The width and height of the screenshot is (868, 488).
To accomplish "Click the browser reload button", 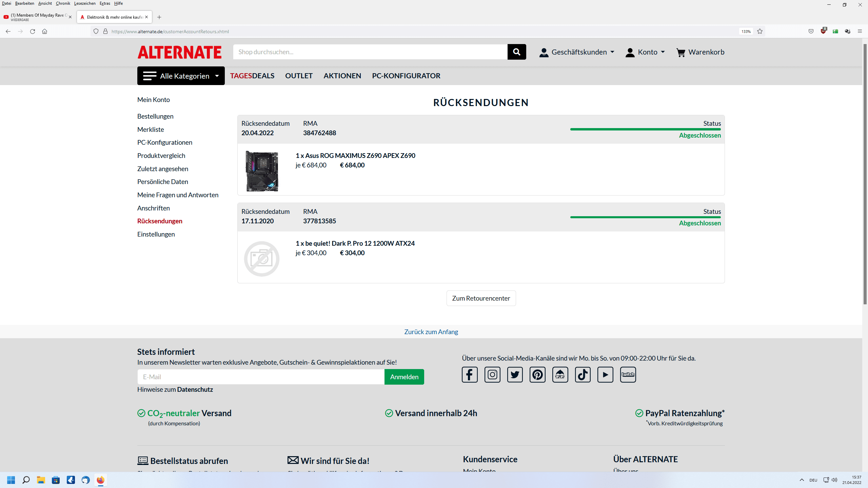I will point(33,32).
